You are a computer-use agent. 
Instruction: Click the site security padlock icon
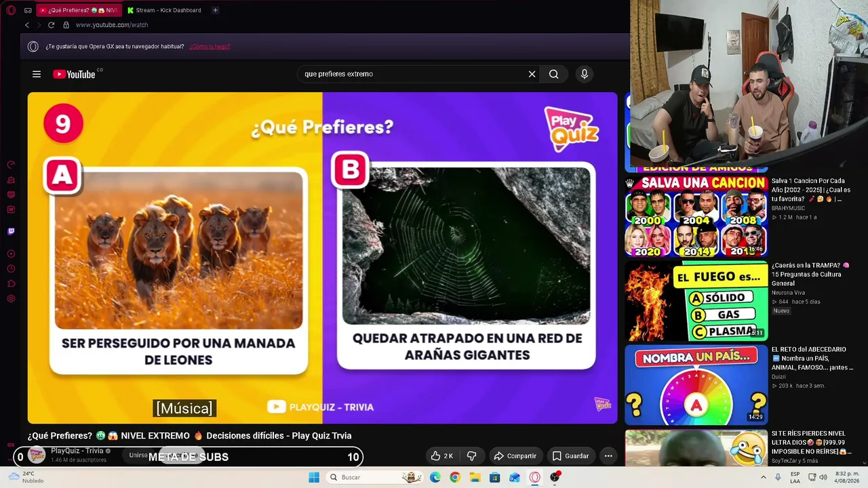click(x=66, y=25)
